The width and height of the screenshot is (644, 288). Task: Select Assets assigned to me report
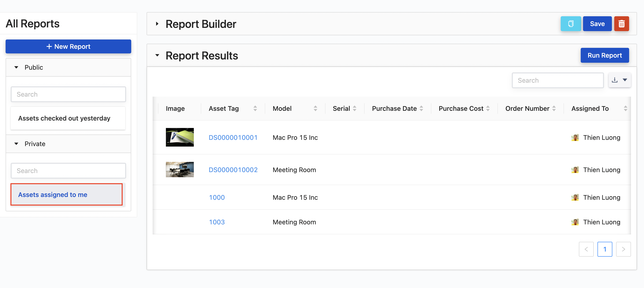(53, 194)
